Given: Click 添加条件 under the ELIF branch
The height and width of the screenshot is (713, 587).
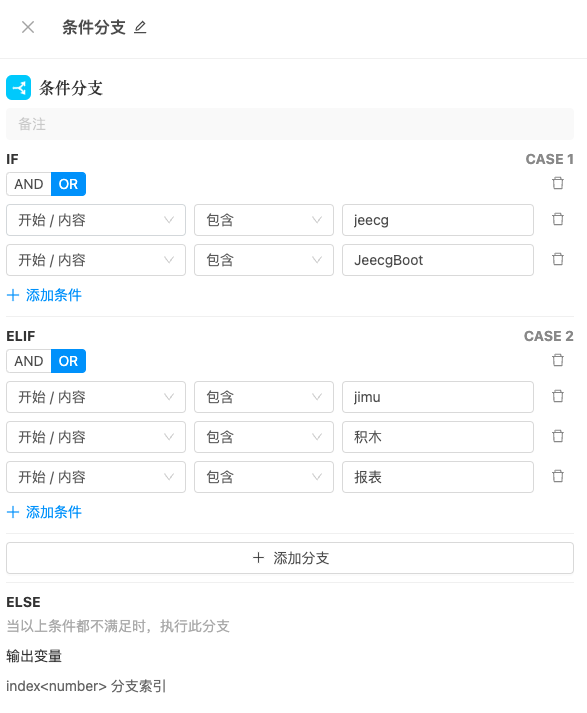Looking at the screenshot, I should 44,512.
